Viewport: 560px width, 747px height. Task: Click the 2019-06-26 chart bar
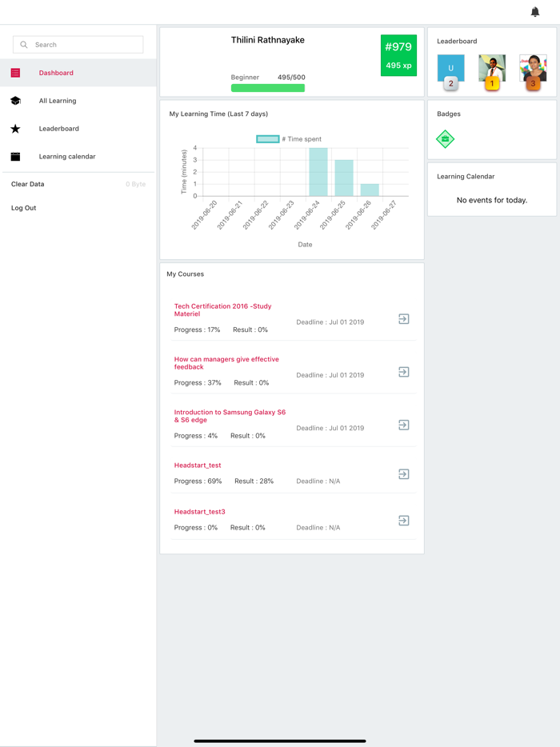370,190
